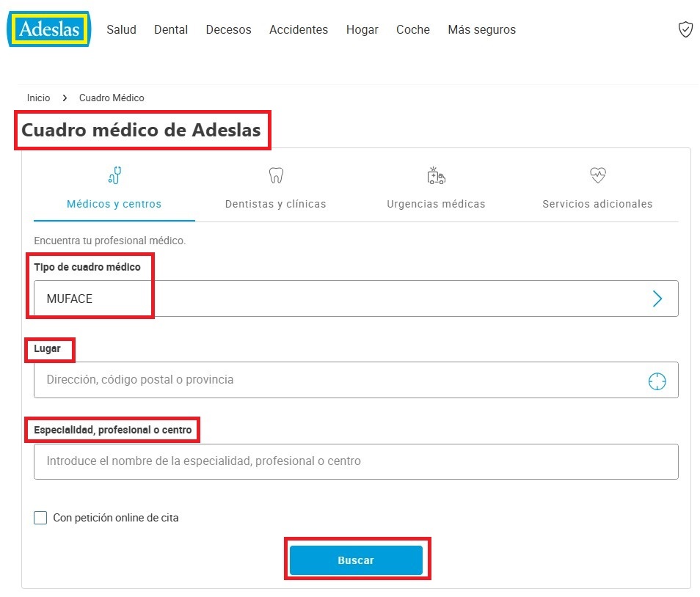Image resolution: width=700 pixels, height=597 pixels.
Task: Click the ambulance icon for Urgencias médicas
Action: (x=436, y=175)
